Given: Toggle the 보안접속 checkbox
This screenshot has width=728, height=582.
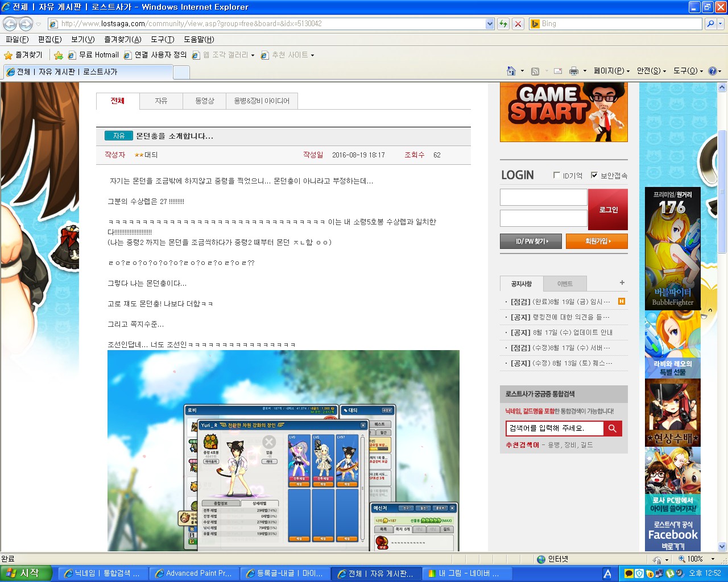Looking at the screenshot, I should click(x=594, y=175).
